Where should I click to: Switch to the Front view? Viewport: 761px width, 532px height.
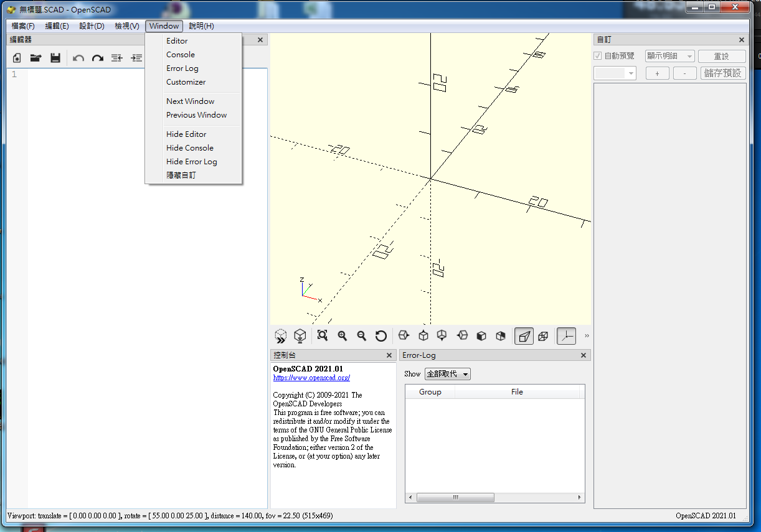pos(481,336)
